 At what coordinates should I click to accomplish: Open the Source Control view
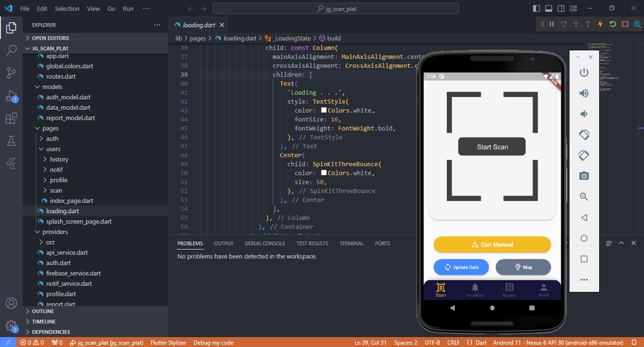pyautogui.click(x=11, y=73)
